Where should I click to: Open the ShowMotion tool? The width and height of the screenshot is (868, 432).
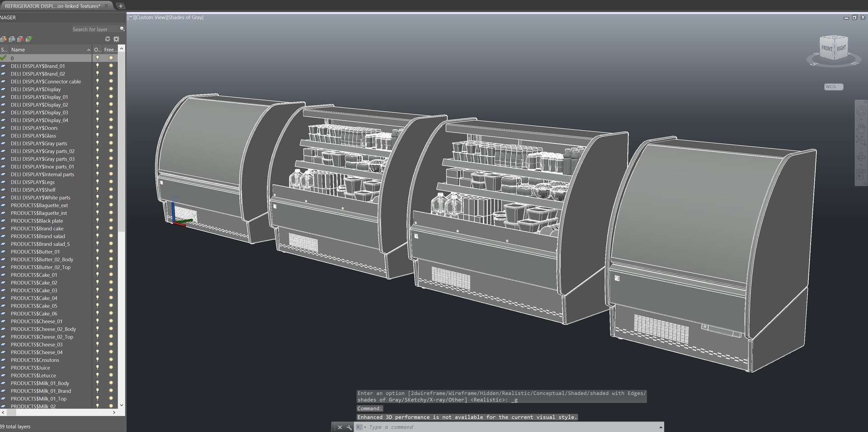coord(861,175)
